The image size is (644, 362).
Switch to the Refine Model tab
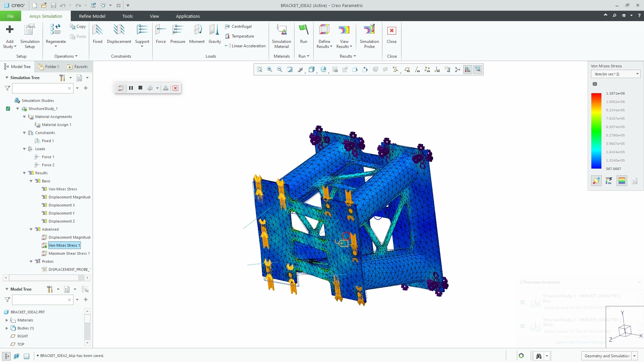pos(92,16)
